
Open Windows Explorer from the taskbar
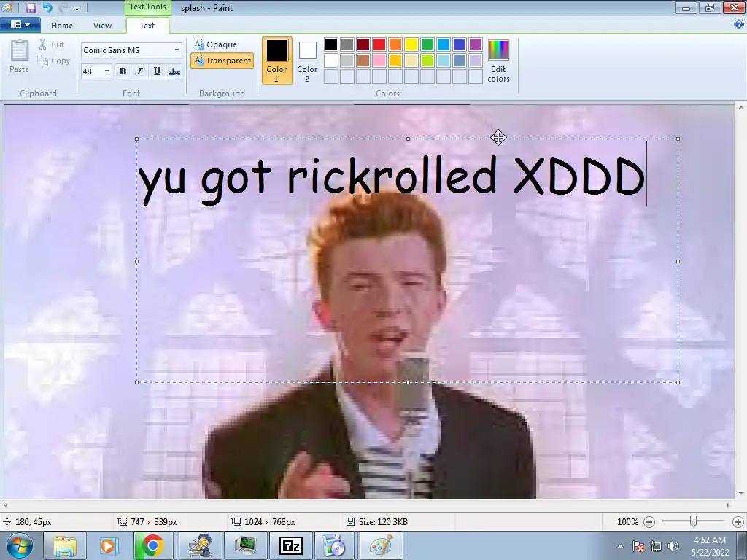coord(65,545)
